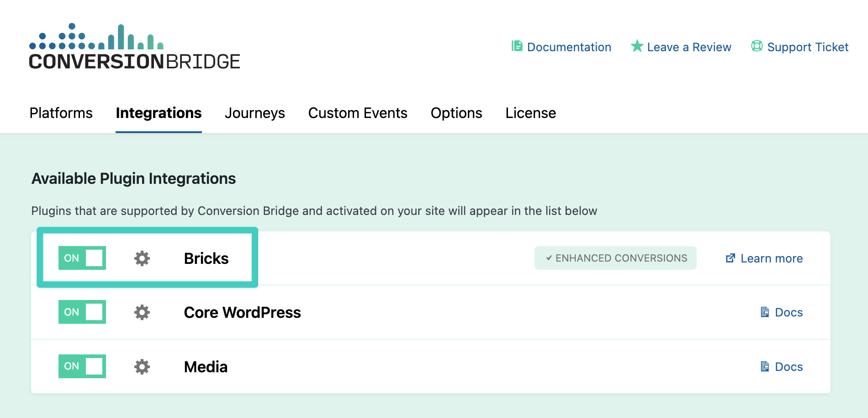
Task: Click the Enhanced Conversions badge
Action: pos(615,258)
